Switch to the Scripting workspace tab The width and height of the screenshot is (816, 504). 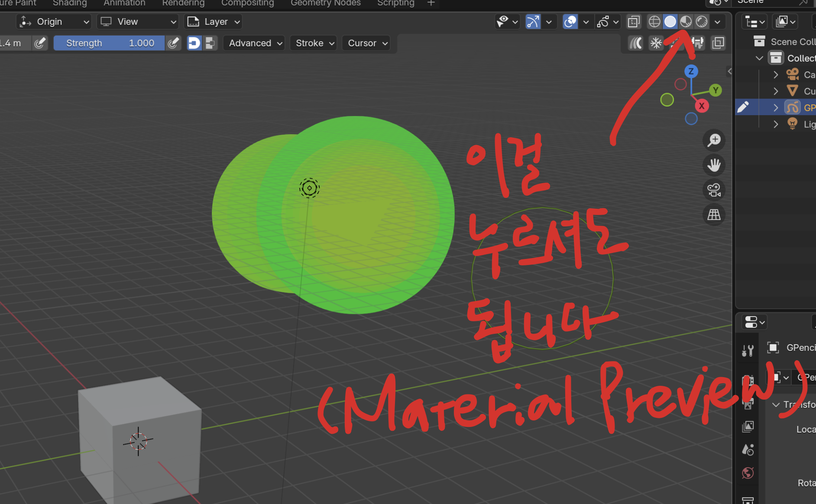pyautogui.click(x=395, y=3)
